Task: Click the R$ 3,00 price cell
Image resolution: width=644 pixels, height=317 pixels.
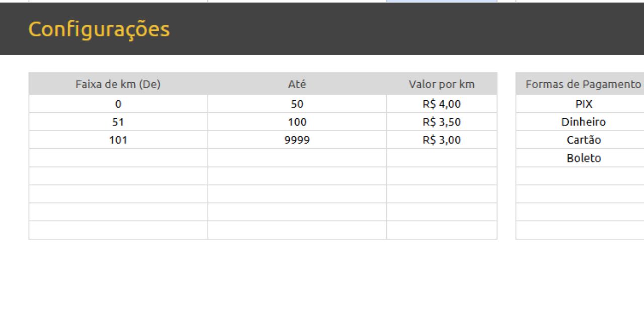Action: click(441, 140)
